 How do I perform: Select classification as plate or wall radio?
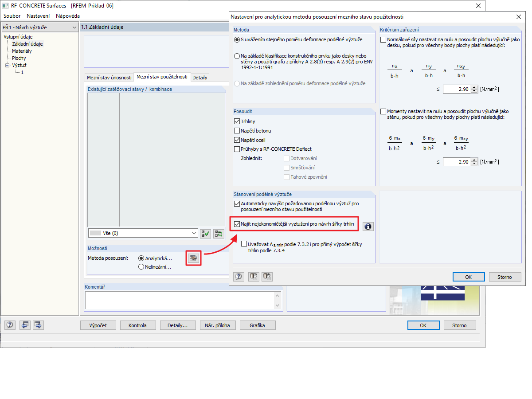pos(237,56)
